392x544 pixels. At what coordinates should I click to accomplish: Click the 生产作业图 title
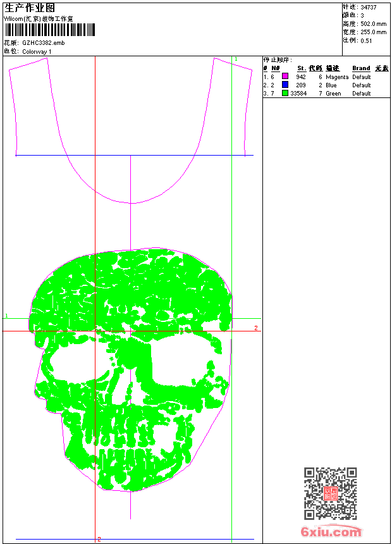click(x=30, y=8)
